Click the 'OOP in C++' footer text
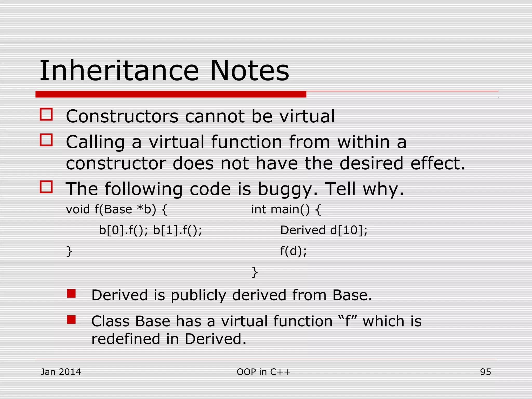This screenshot has height=399, width=532. pos(263,372)
